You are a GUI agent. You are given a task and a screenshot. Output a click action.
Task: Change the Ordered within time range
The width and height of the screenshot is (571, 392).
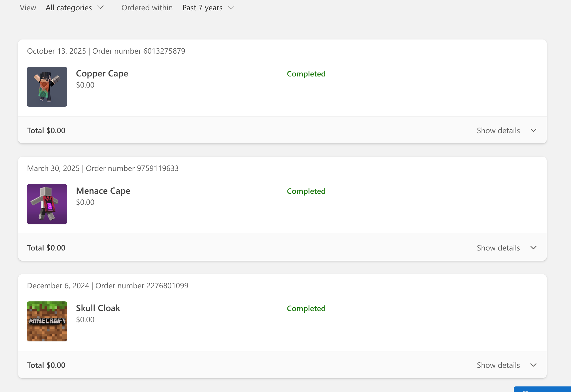point(203,8)
